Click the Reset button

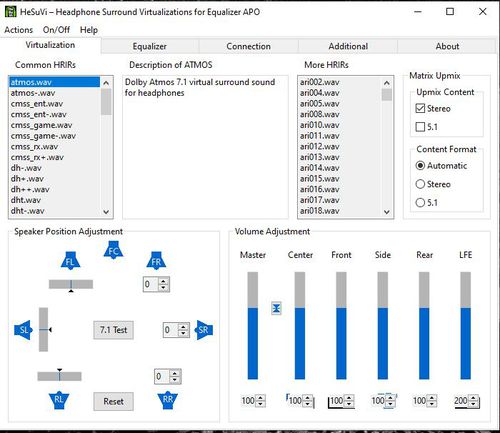pyautogui.click(x=113, y=401)
